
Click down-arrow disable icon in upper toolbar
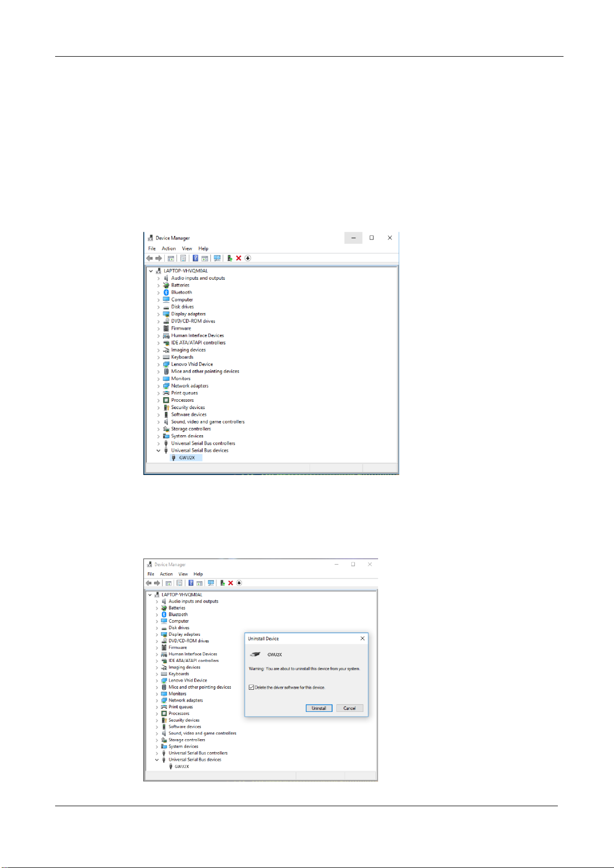click(248, 258)
